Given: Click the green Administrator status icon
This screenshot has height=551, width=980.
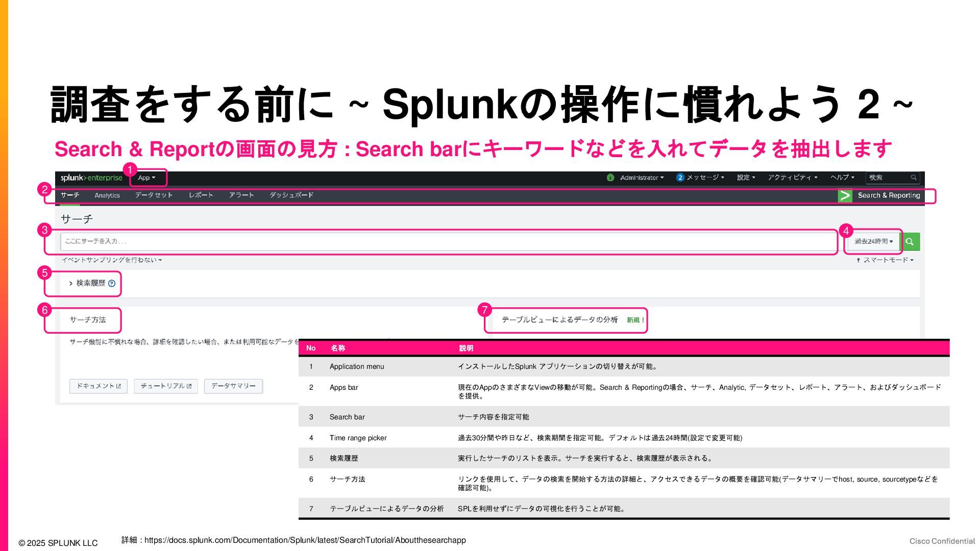Looking at the screenshot, I should (x=610, y=178).
